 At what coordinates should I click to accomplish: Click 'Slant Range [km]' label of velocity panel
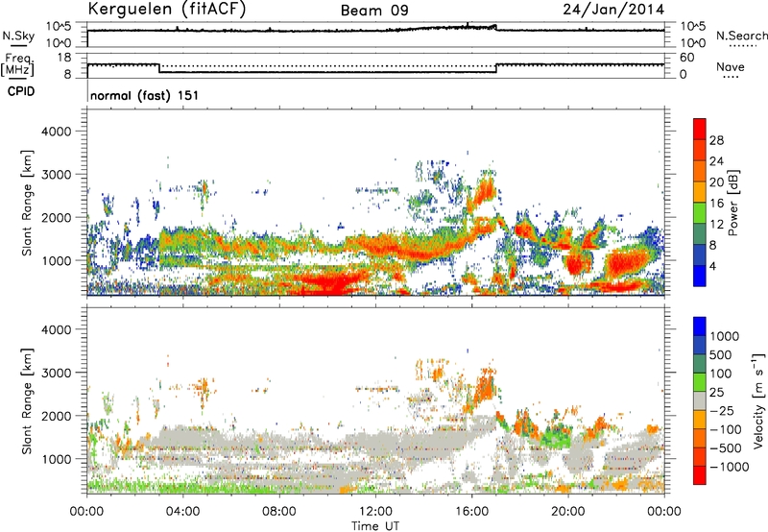coord(27,400)
